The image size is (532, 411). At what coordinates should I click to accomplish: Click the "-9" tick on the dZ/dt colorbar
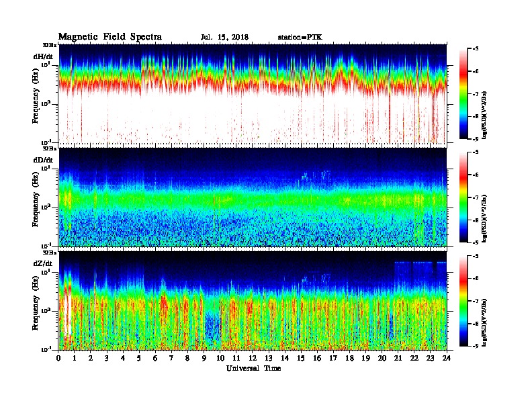click(x=475, y=346)
